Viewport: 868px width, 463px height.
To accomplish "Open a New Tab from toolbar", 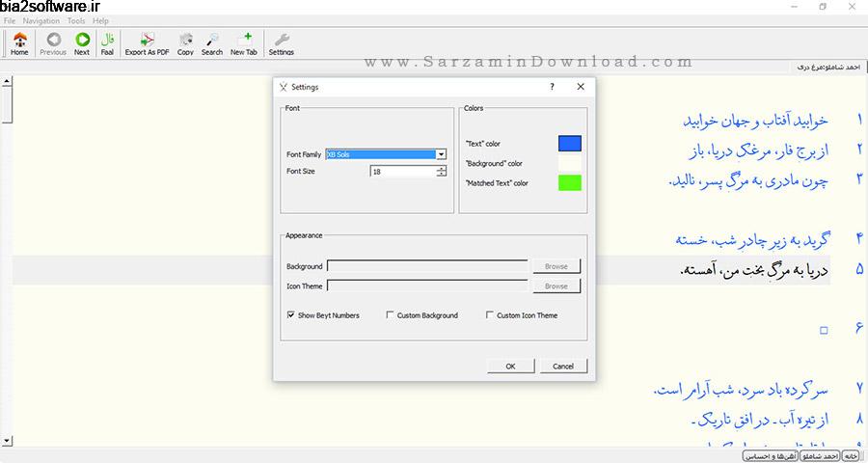I will coord(244,41).
